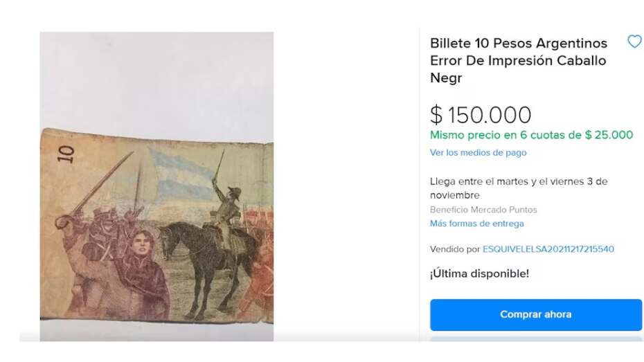Click the 10 denomination on the banknote

[66, 154]
